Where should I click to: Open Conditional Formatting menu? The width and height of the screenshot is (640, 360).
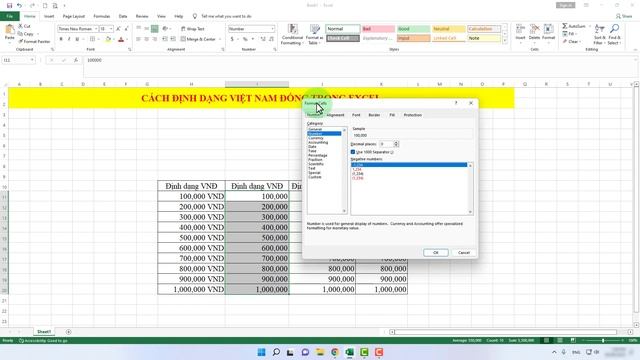[292, 34]
